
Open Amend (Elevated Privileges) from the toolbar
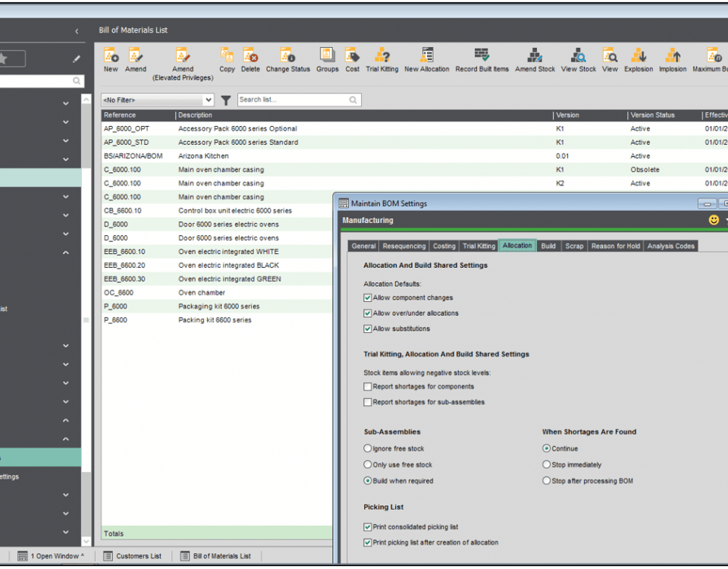pyautogui.click(x=183, y=64)
